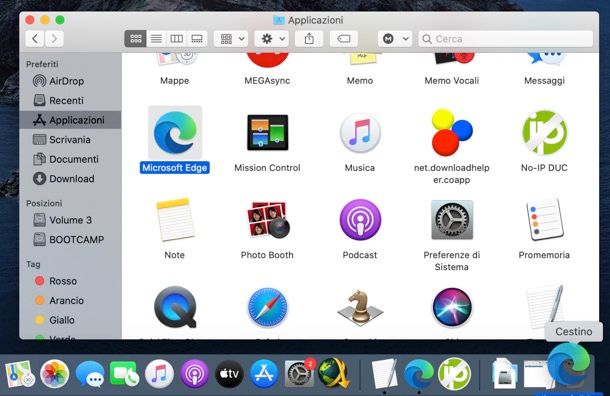Select the Arancio orange tag
Viewport: 610px width, 396px height.
click(70, 300)
